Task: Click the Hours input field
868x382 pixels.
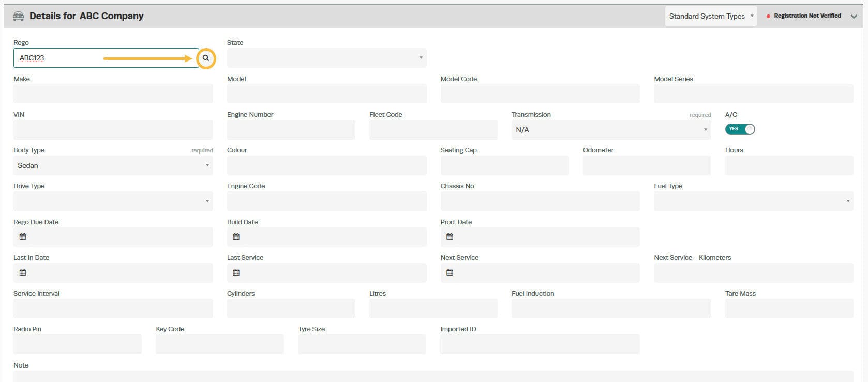Action: point(789,165)
